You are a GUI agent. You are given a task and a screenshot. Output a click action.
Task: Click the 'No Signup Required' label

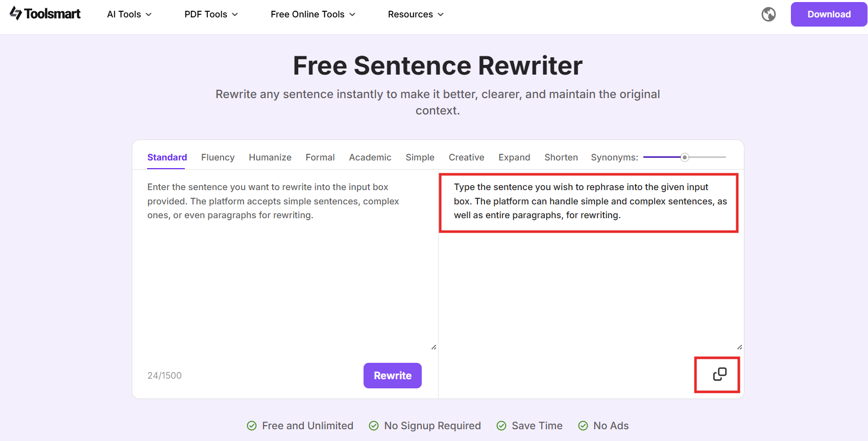tap(432, 426)
